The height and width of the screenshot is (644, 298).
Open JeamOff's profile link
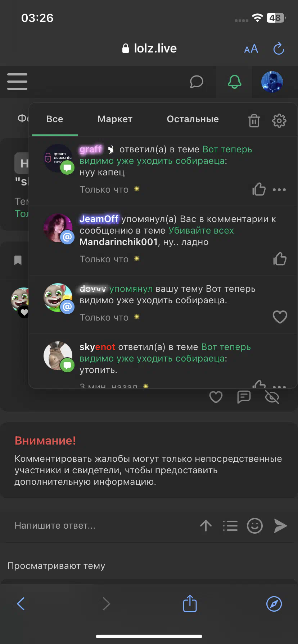click(99, 219)
